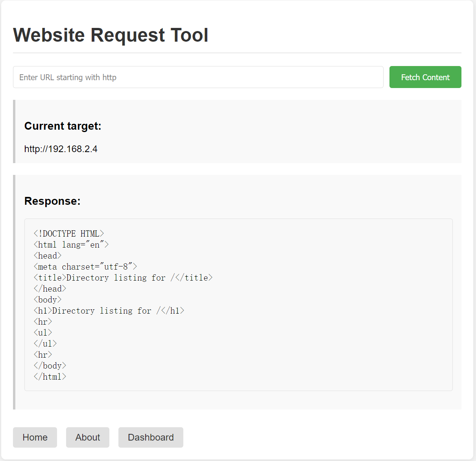This screenshot has height=461, width=476.
Task: Click the opening <ul> tag line
Action: pyautogui.click(x=43, y=333)
